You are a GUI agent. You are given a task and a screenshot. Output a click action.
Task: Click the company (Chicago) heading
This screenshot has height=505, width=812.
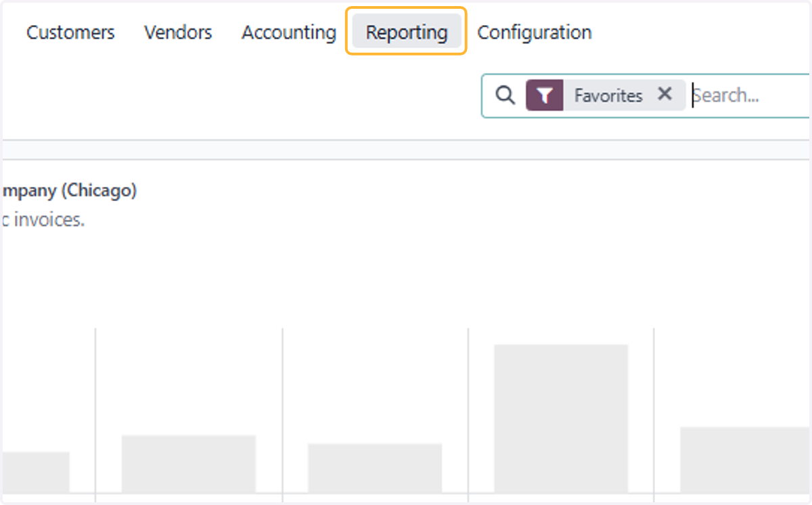[x=70, y=191]
